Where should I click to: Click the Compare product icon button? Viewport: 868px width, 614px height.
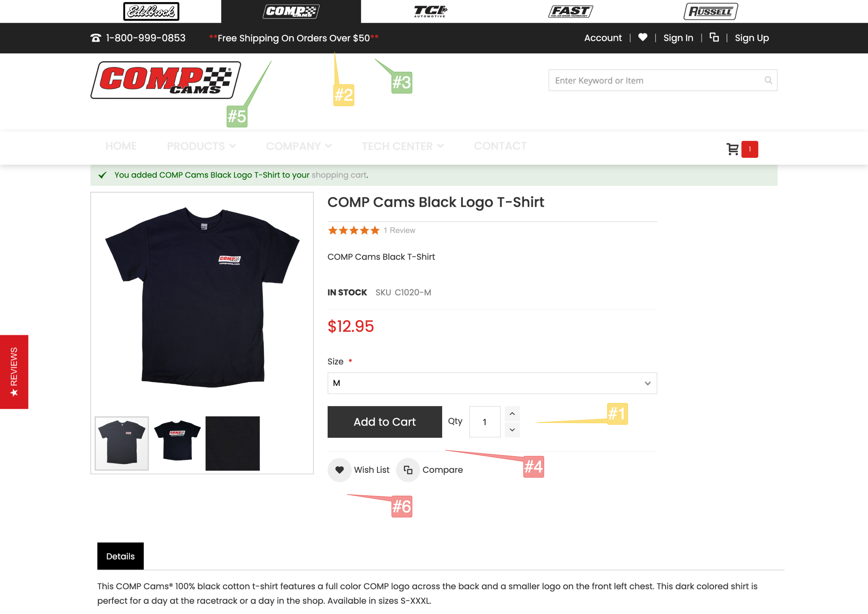tap(408, 470)
